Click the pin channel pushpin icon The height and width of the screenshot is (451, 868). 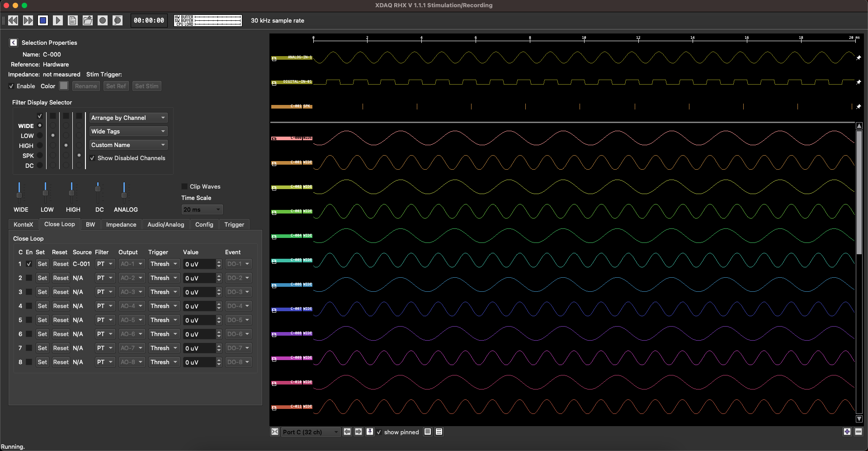[x=369, y=432]
